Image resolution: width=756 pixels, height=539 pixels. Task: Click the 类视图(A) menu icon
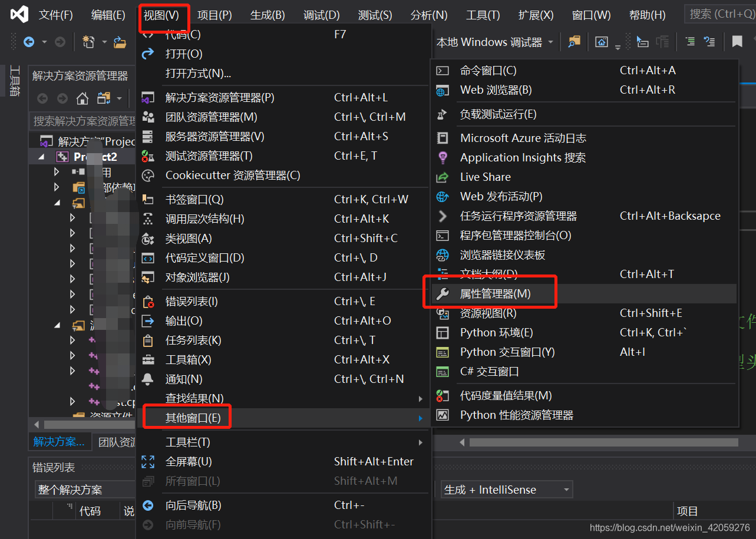tap(148, 239)
